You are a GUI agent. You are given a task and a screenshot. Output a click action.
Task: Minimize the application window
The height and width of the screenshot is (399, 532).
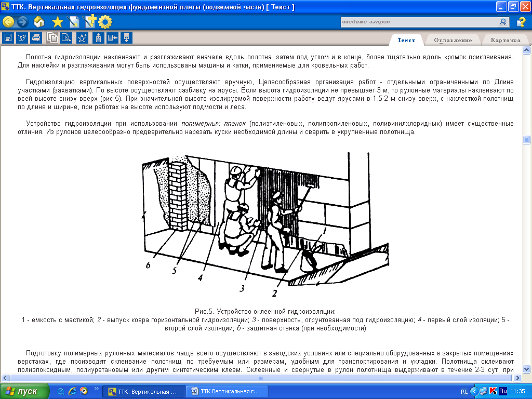coord(501,6)
